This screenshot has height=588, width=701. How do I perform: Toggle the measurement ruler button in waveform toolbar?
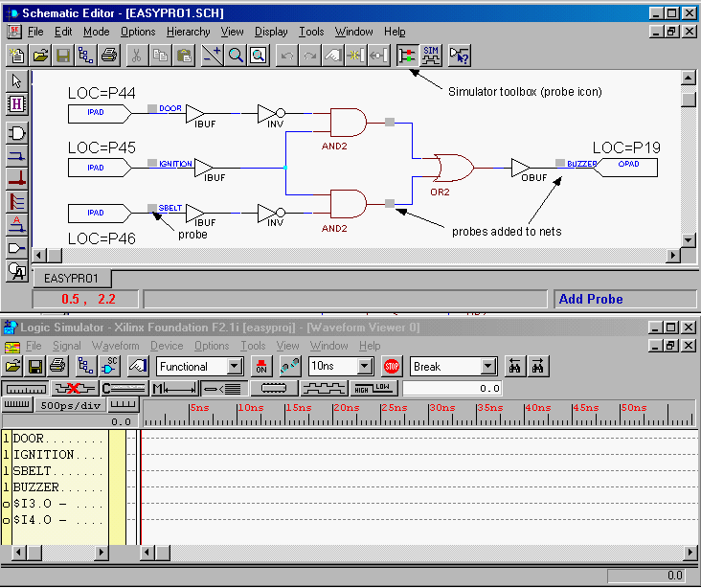26,388
